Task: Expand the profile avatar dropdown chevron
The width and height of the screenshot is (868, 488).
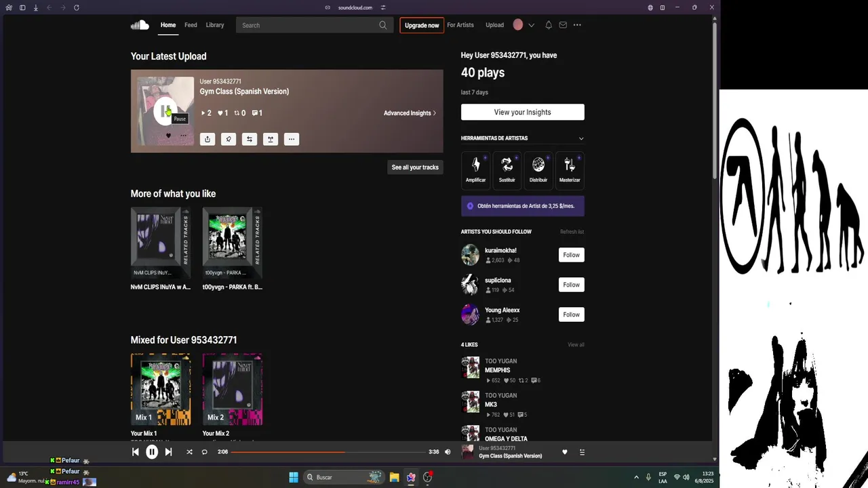Action: 531,25
